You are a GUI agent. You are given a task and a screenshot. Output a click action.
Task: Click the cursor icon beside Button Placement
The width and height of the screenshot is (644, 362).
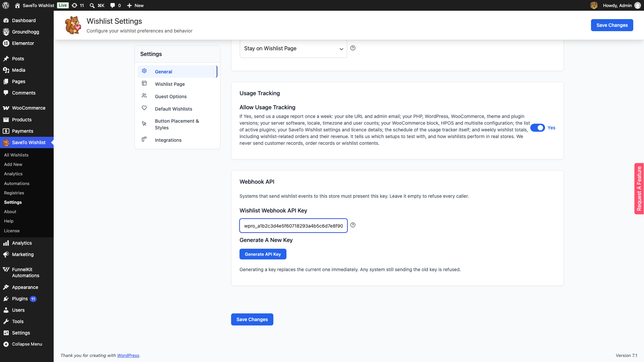click(144, 124)
